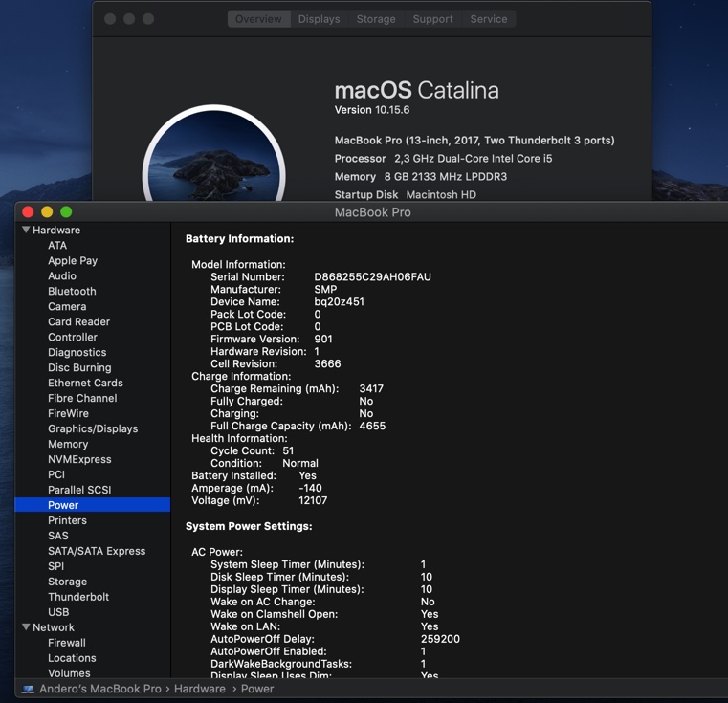This screenshot has width=728, height=703.
Task: Select Ethernet Cards in the sidebar
Action: pyautogui.click(x=85, y=384)
